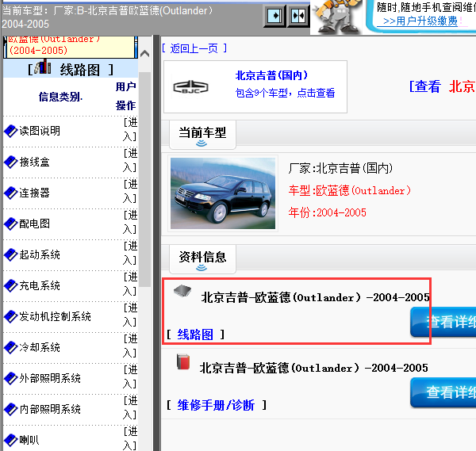Open the 当前车型 tab
Viewport: 476px width, 451px height.
coord(202,133)
